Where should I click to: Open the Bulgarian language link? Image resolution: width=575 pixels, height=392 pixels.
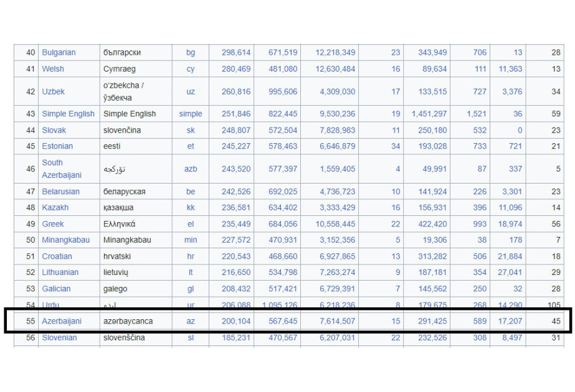(x=59, y=52)
